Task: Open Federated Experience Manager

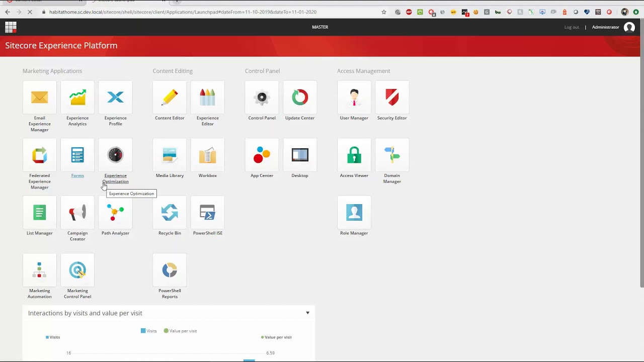Action: pos(39,155)
